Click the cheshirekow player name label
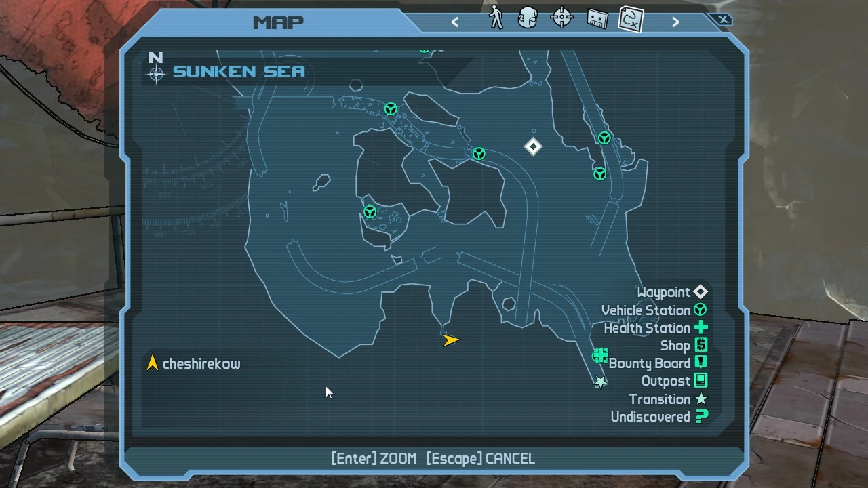868x488 pixels. (x=201, y=364)
